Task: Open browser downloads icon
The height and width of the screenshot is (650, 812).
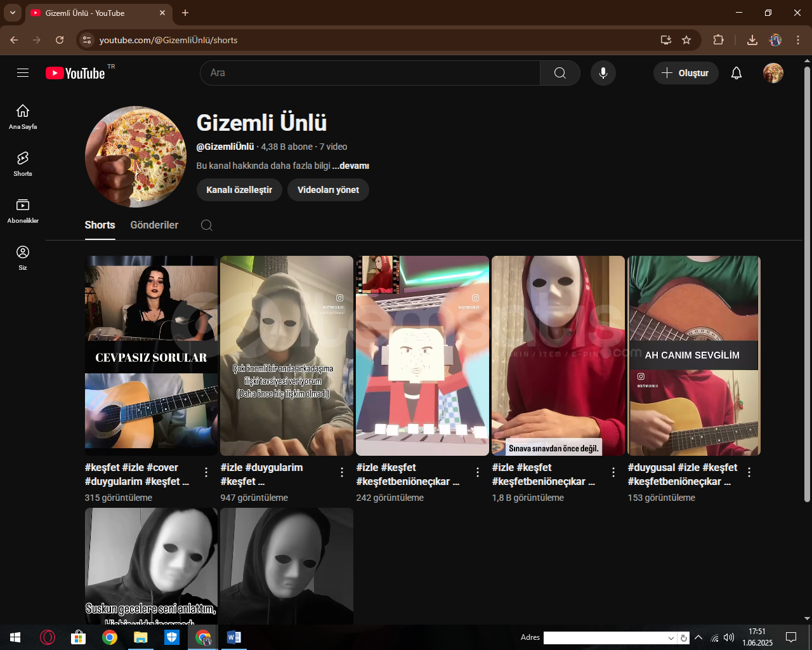Action: click(x=752, y=40)
